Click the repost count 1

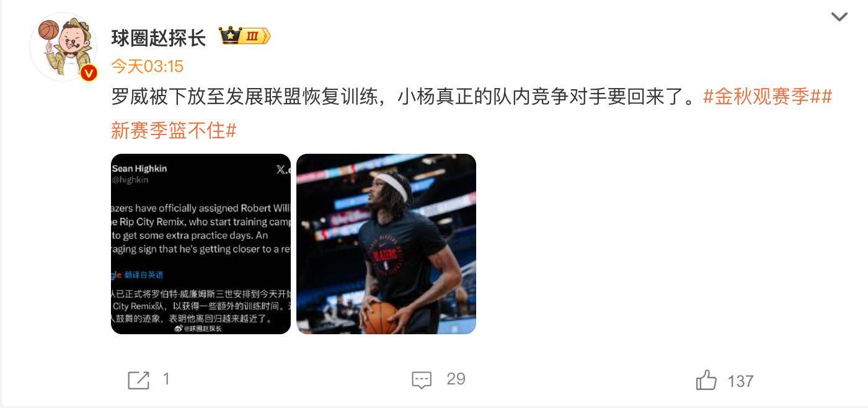click(166, 379)
